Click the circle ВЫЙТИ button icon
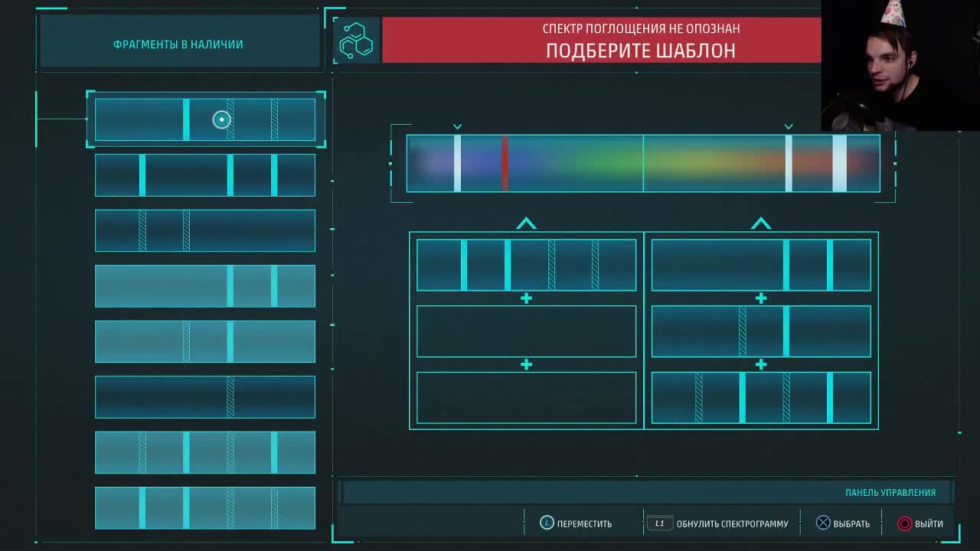 [x=905, y=523]
